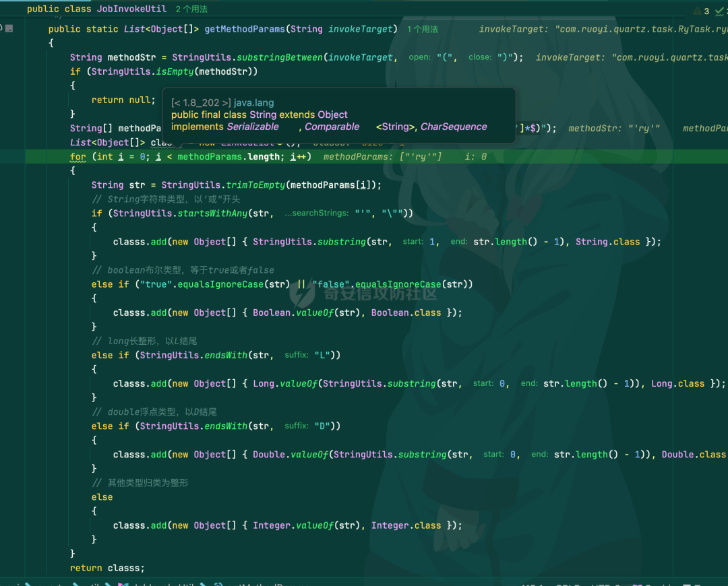This screenshot has height=586, width=728.
Task: Click 'isEmpty' in the if condition
Action: [175, 71]
